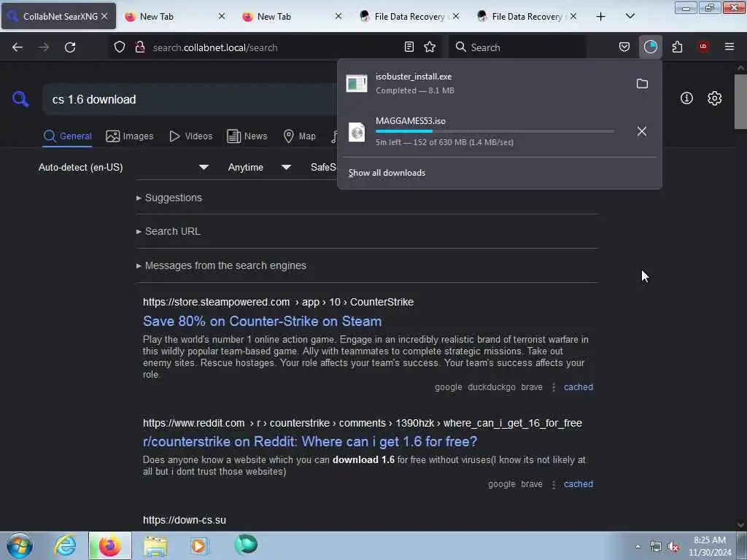
Task: Click the address bar URL
Action: 215,47
